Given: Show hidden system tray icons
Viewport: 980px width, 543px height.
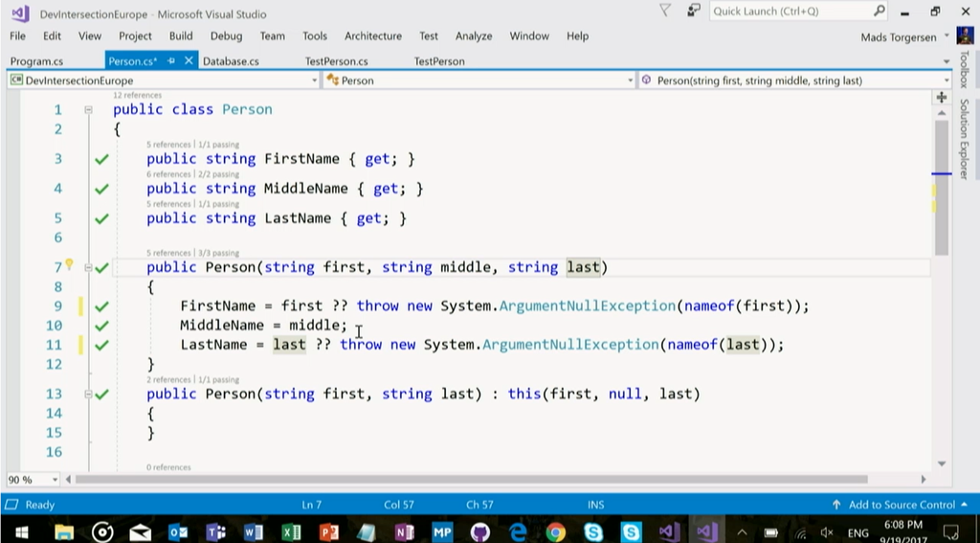Looking at the screenshot, I should 742,532.
